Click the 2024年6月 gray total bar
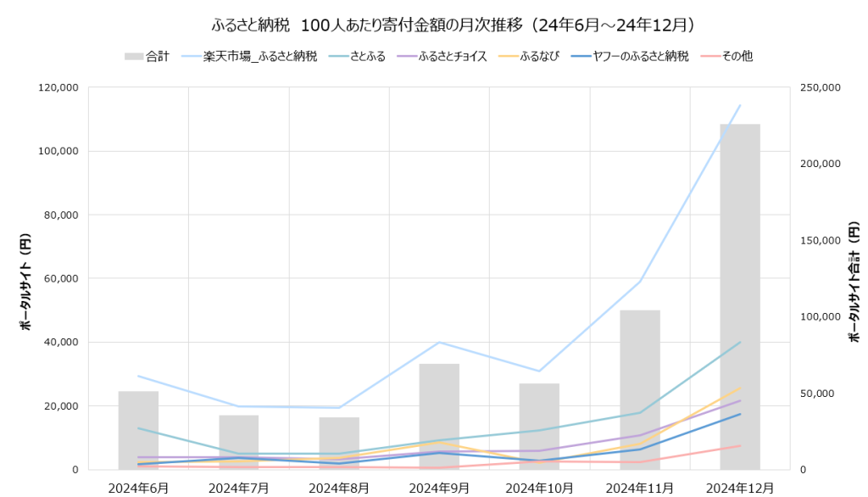The height and width of the screenshot is (497, 868). [138, 431]
